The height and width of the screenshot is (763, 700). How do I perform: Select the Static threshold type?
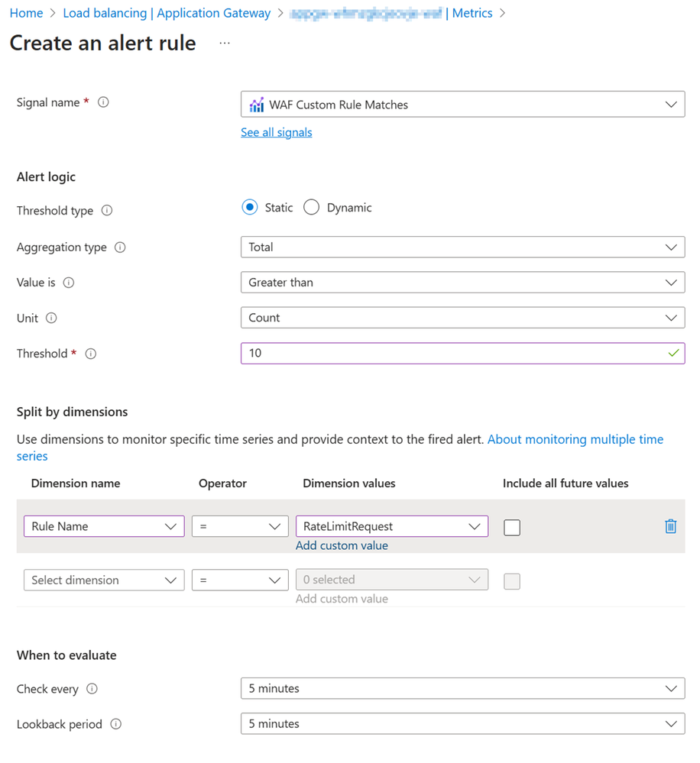tap(250, 208)
